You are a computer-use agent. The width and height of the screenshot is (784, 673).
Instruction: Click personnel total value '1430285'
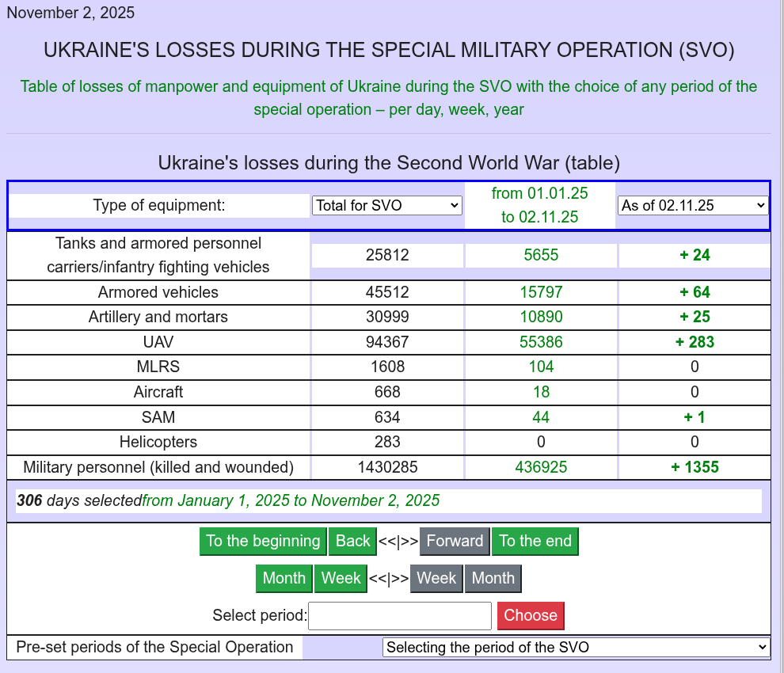tap(387, 467)
